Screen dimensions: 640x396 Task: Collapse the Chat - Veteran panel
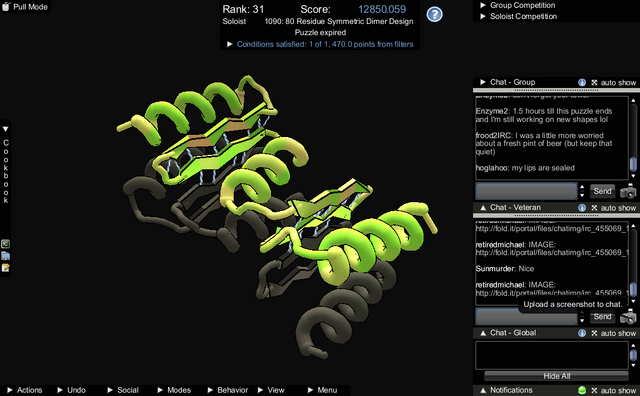[483, 207]
